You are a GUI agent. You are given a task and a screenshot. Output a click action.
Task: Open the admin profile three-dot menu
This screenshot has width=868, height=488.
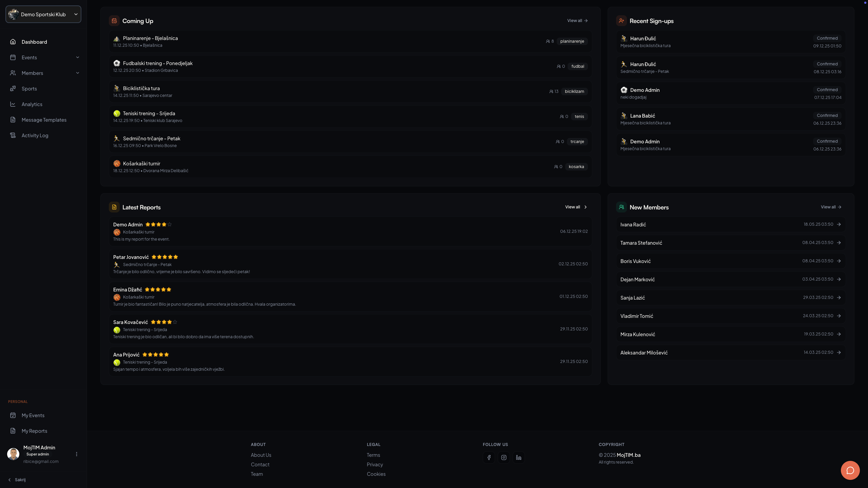(77, 454)
